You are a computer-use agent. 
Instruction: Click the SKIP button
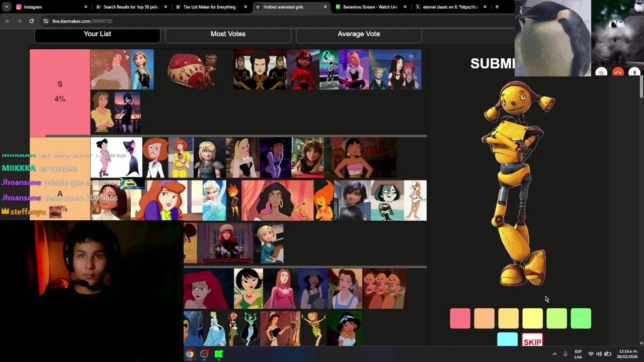(532, 341)
